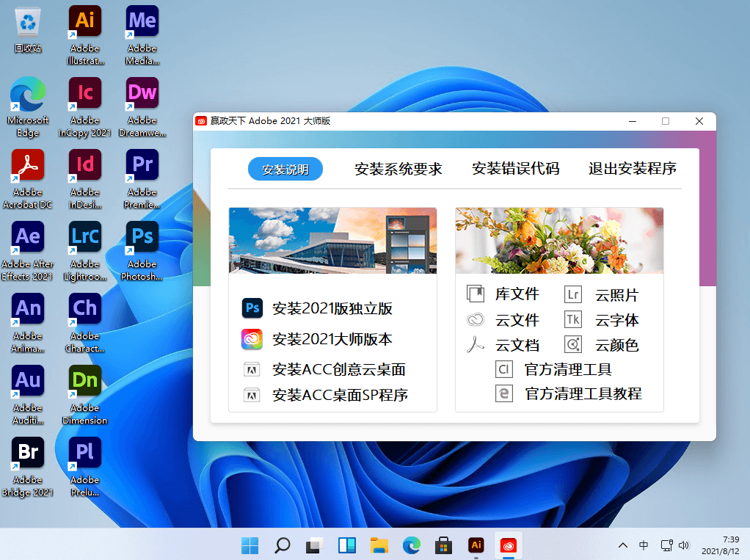Screen dimensions: 750x560
Task: Open Adobe Lightroom Classic desktop shortcut
Action: coord(85,251)
